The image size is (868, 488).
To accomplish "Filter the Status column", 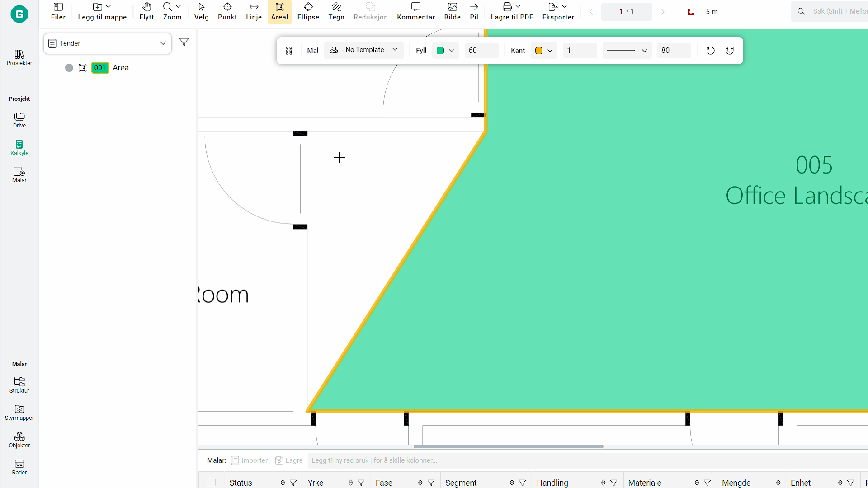I will (293, 483).
